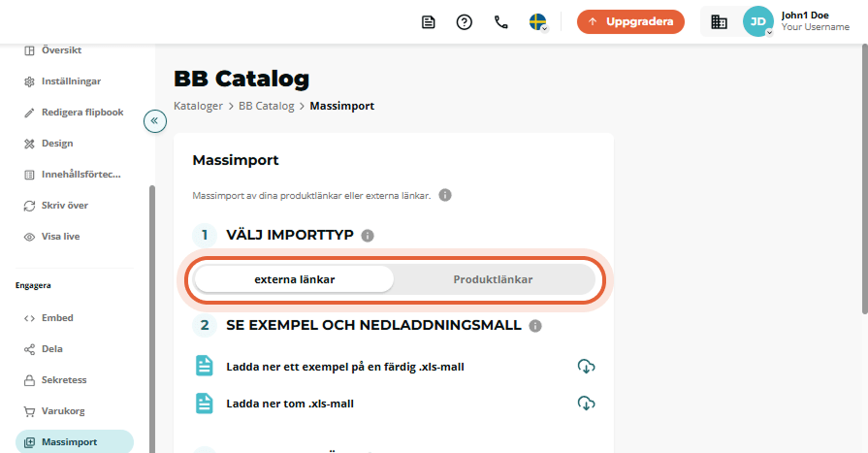Open the company building icon
This screenshot has width=868, height=453.
(719, 21)
